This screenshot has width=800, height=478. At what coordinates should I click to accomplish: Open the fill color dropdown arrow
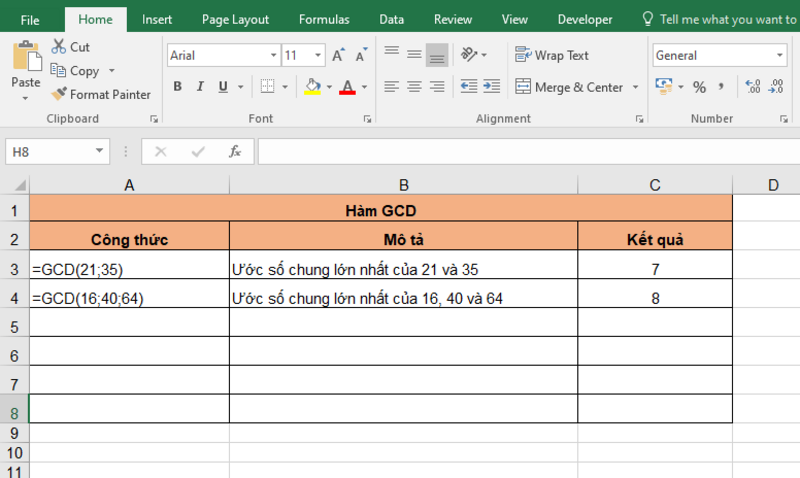click(x=329, y=87)
